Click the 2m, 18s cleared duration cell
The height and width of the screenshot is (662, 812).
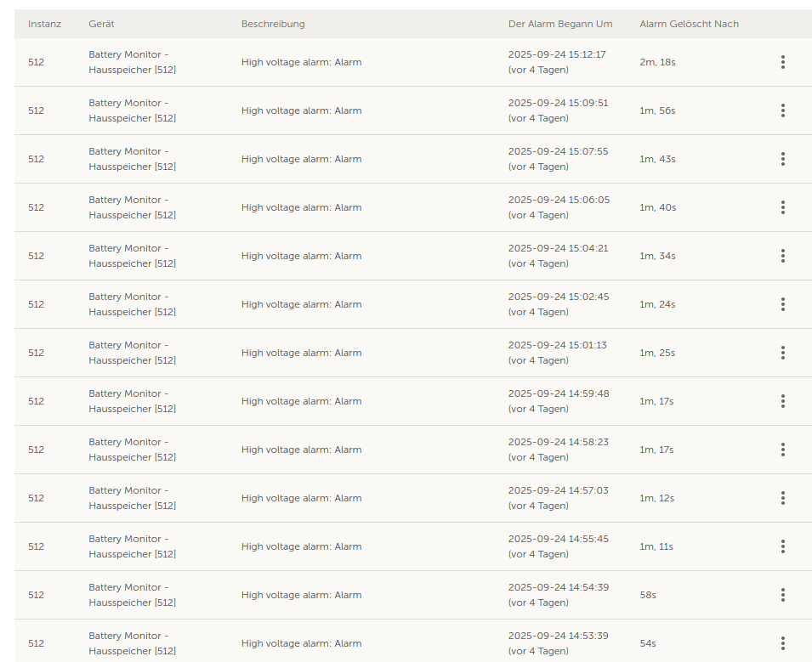(657, 62)
